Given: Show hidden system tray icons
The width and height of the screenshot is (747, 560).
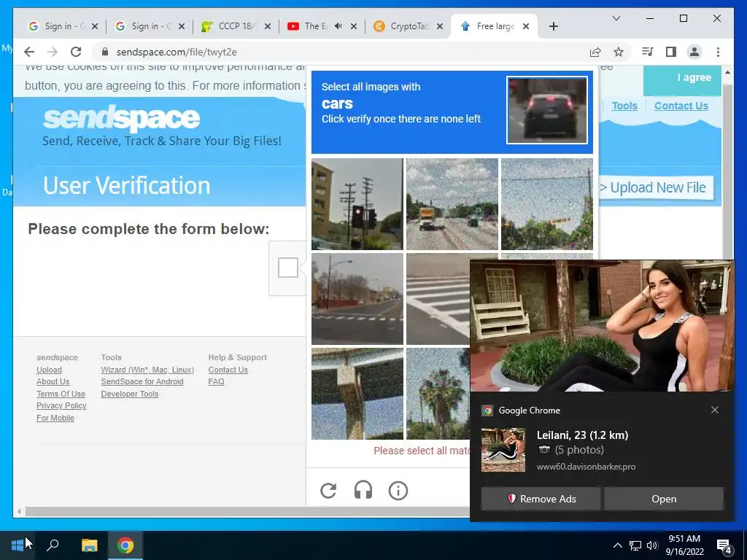Looking at the screenshot, I should (617, 545).
